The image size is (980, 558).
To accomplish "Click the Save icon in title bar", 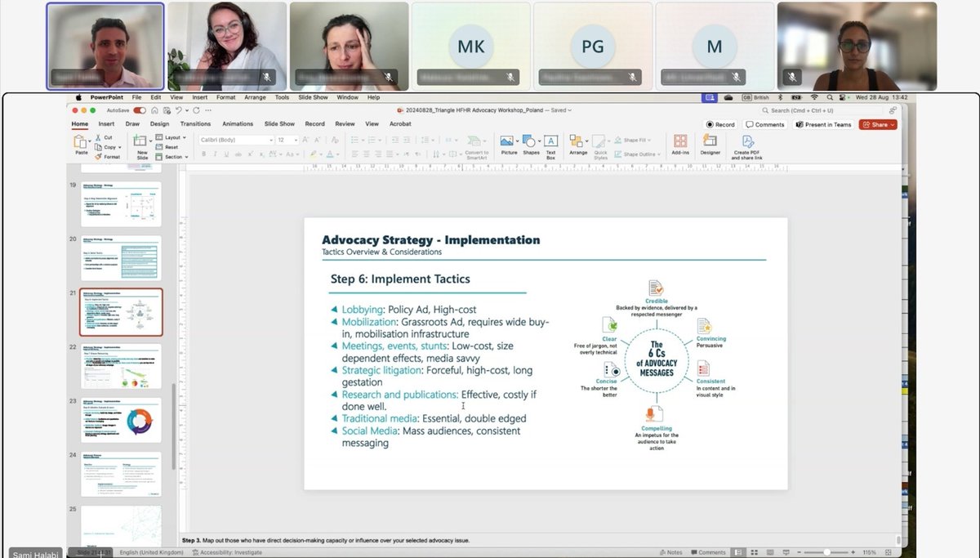I will point(167,109).
